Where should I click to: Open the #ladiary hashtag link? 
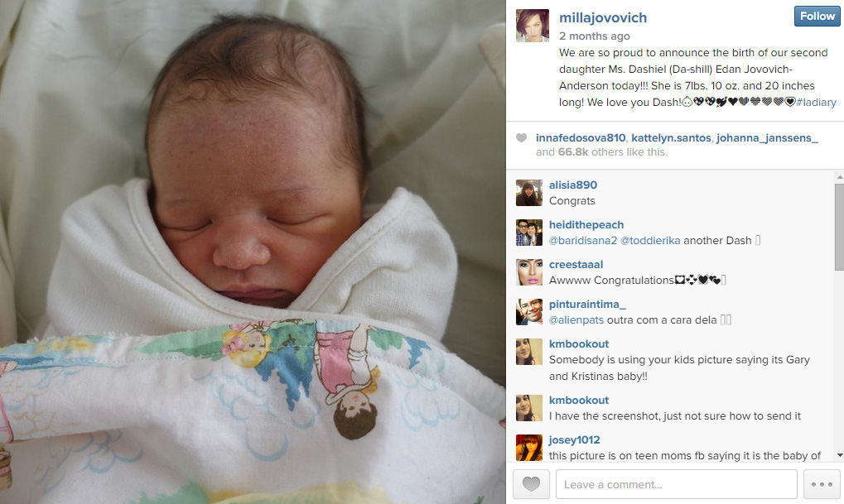(816, 102)
